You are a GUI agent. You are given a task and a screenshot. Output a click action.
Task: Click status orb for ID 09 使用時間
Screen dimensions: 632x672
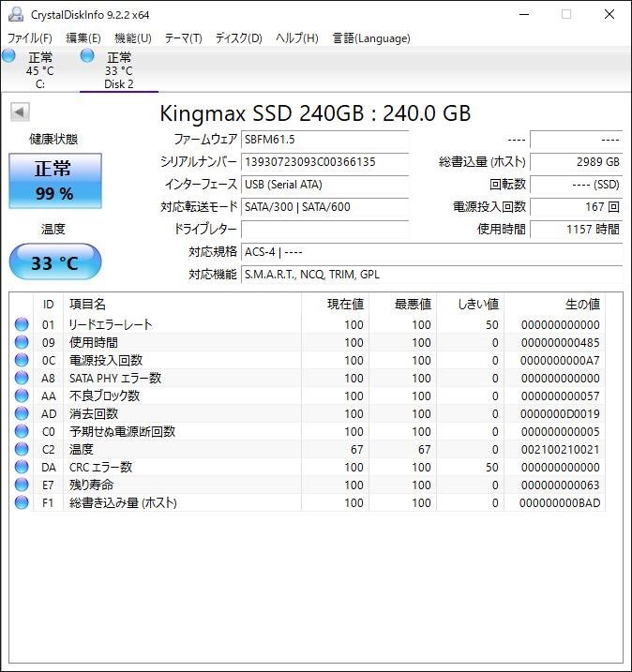coord(22,342)
